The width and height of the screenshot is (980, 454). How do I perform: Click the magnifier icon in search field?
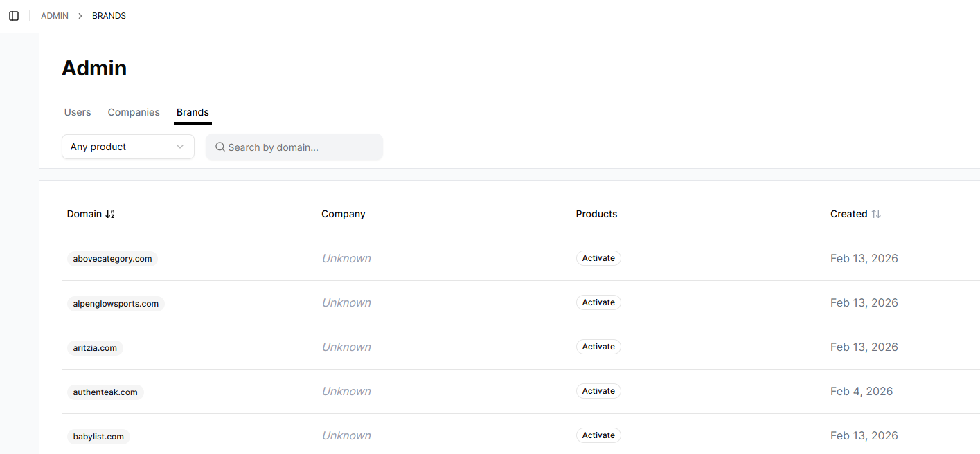(x=220, y=147)
